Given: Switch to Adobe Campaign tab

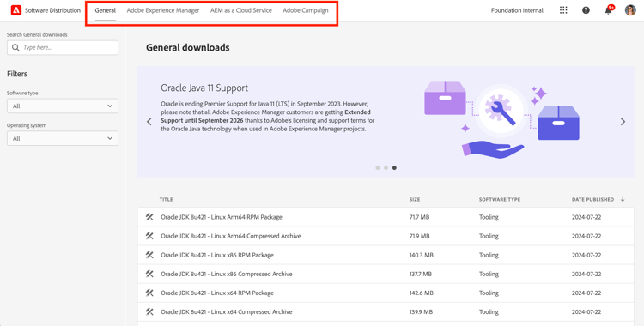Looking at the screenshot, I should pyautogui.click(x=306, y=10).
